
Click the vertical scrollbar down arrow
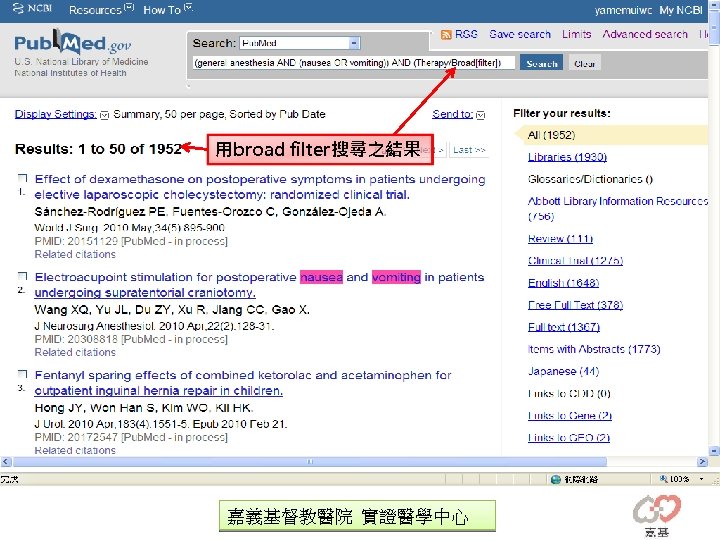click(x=714, y=451)
